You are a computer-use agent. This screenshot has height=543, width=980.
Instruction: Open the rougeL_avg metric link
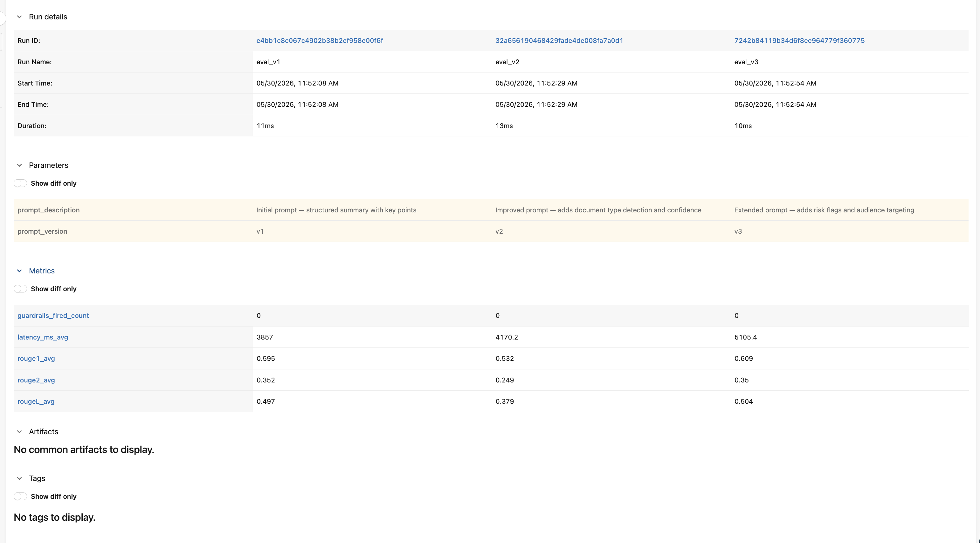(36, 402)
